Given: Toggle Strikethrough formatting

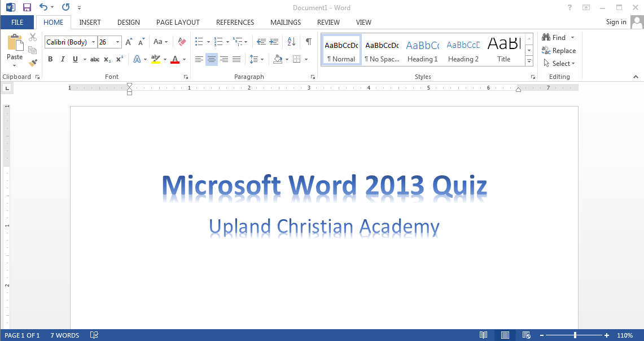Looking at the screenshot, I should pos(95,60).
